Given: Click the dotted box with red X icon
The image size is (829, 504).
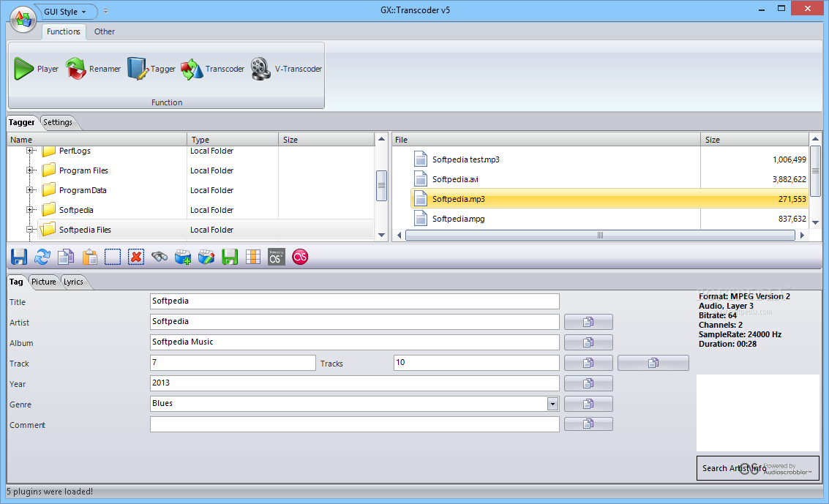Looking at the screenshot, I should coord(136,257).
